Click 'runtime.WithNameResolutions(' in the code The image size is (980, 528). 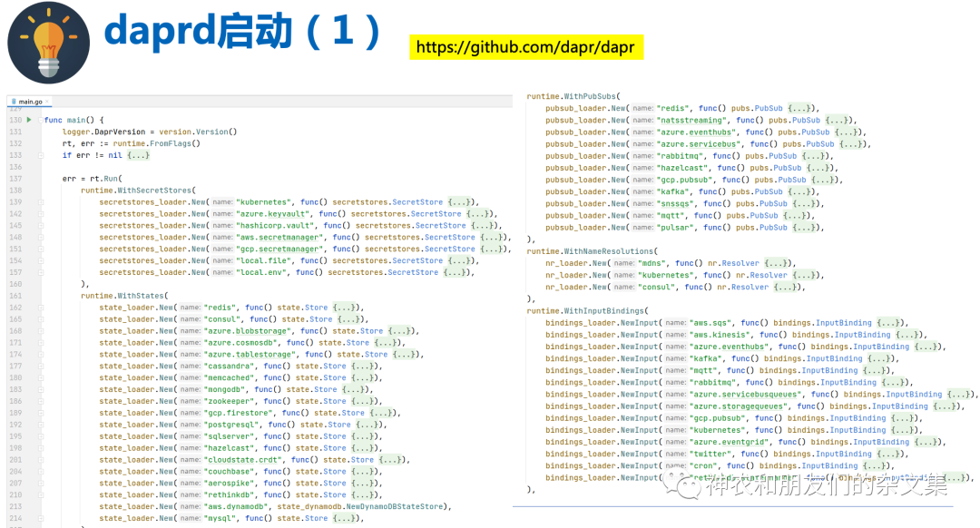pyautogui.click(x=592, y=251)
